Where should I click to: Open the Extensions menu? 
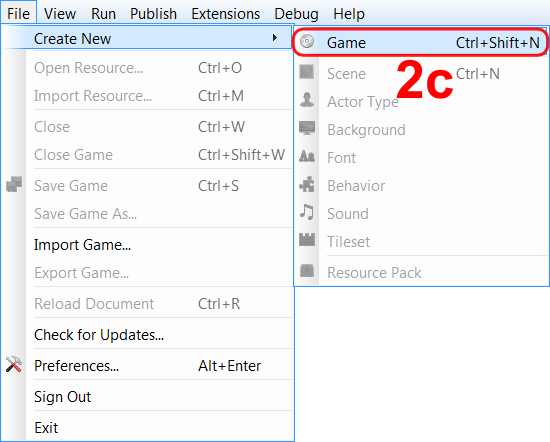click(226, 14)
